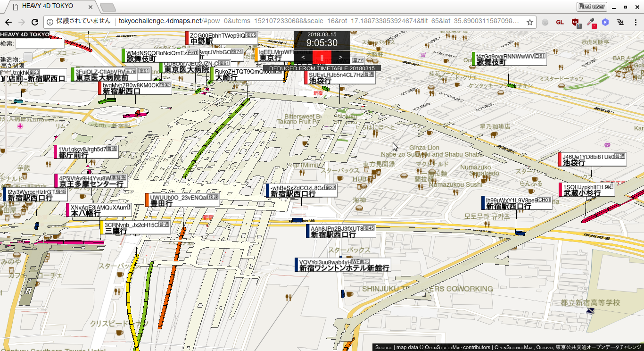Select the 京王多摩センター行 label

tap(91, 181)
